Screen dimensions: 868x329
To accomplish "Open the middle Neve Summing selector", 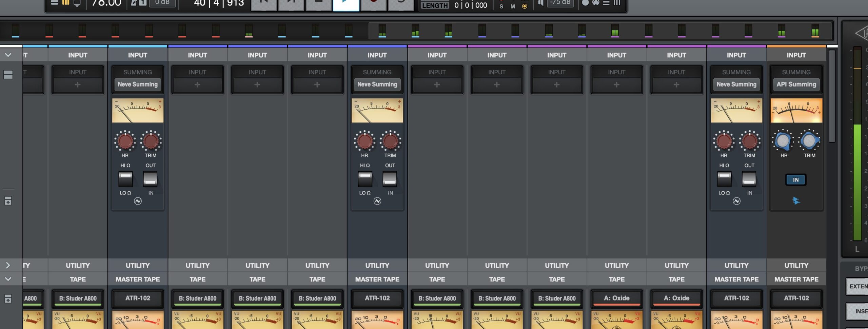I will [377, 84].
